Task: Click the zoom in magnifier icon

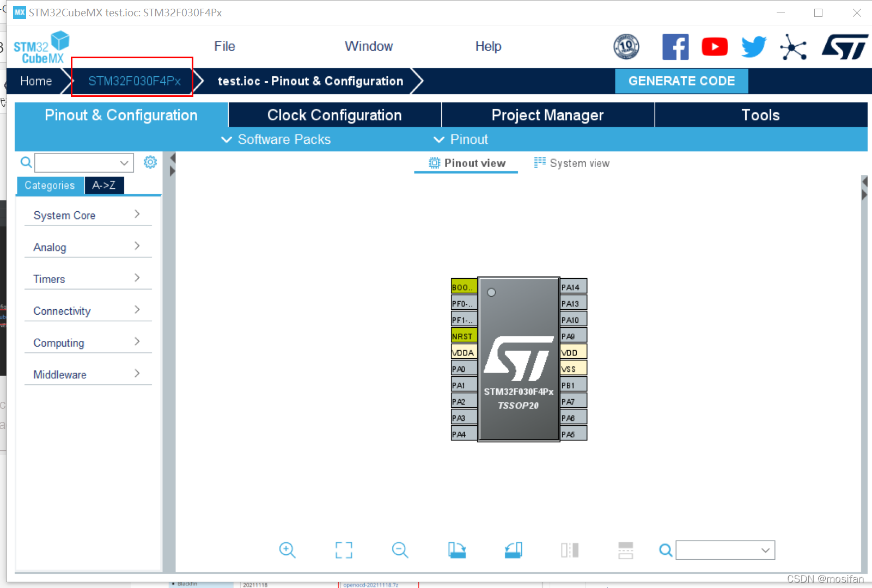Action: pos(287,550)
